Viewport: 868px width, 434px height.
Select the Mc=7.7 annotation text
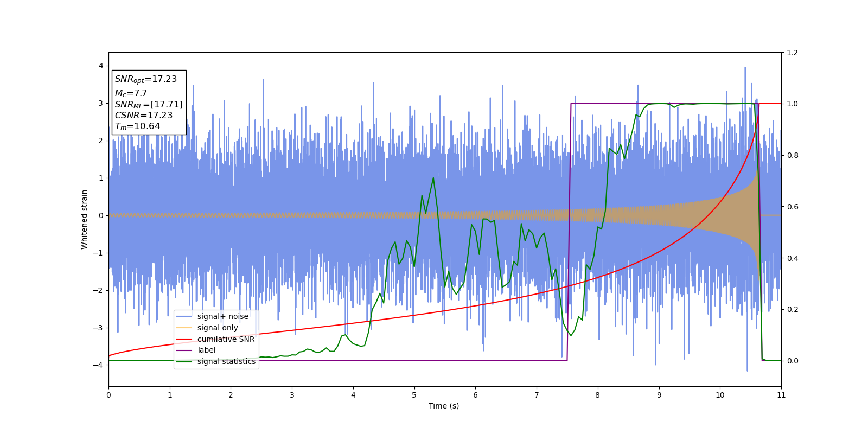click(131, 93)
